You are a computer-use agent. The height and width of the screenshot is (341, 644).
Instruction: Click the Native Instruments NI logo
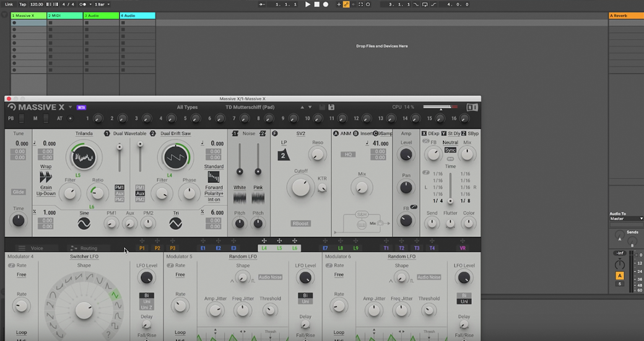point(472,107)
